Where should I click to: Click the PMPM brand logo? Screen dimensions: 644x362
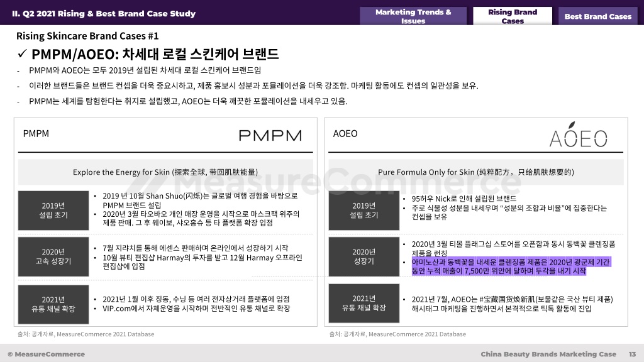point(270,136)
